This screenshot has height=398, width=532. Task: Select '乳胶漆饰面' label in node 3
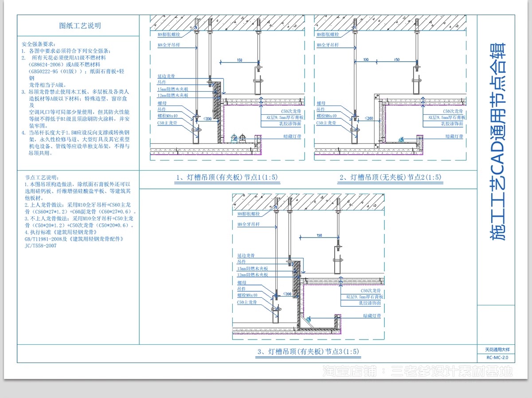[x=370, y=303]
